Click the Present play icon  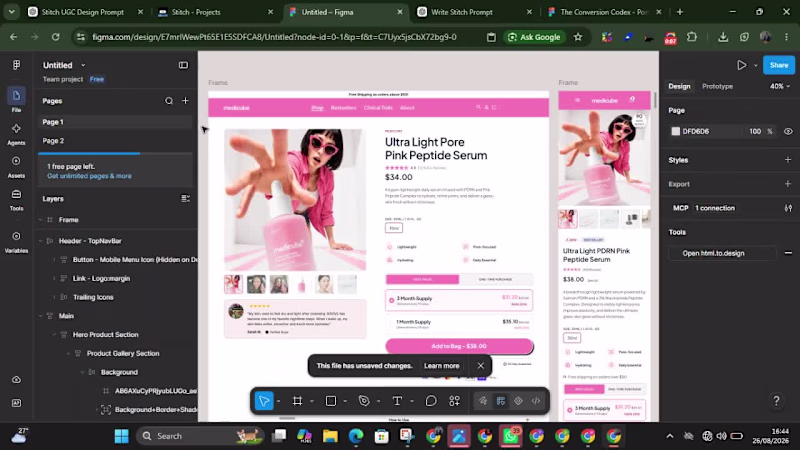[741, 65]
